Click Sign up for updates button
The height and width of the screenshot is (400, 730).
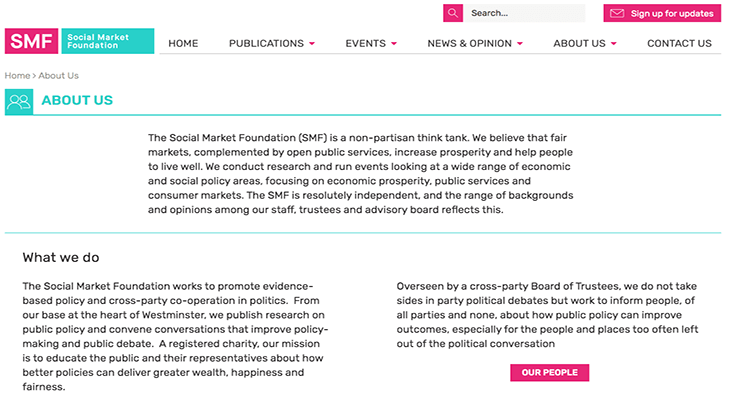(x=662, y=13)
